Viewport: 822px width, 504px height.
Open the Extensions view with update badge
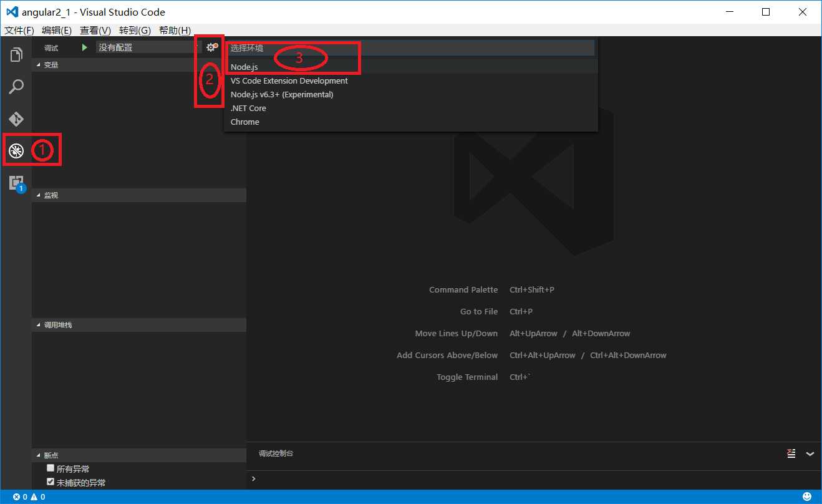(16, 183)
